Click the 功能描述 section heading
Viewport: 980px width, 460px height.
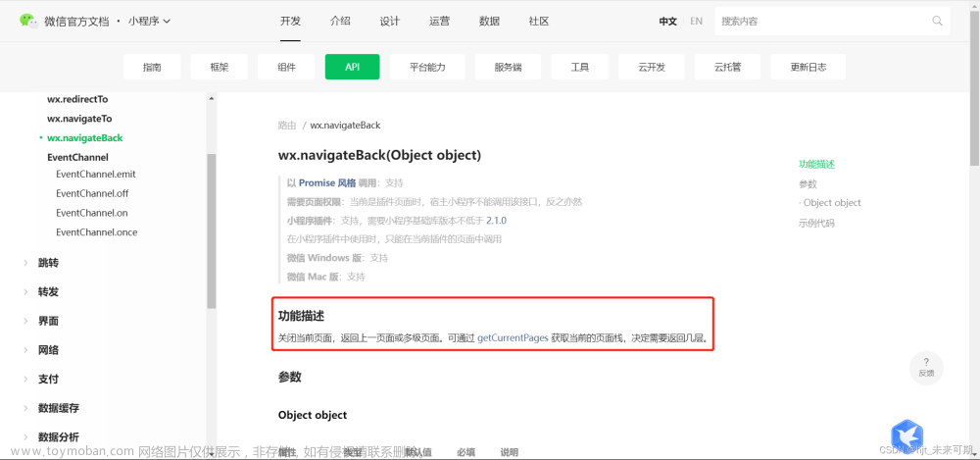click(x=301, y=316)
